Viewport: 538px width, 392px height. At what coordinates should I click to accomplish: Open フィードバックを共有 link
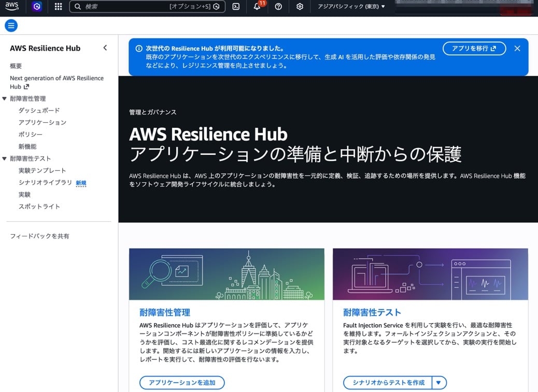point(39,236)
